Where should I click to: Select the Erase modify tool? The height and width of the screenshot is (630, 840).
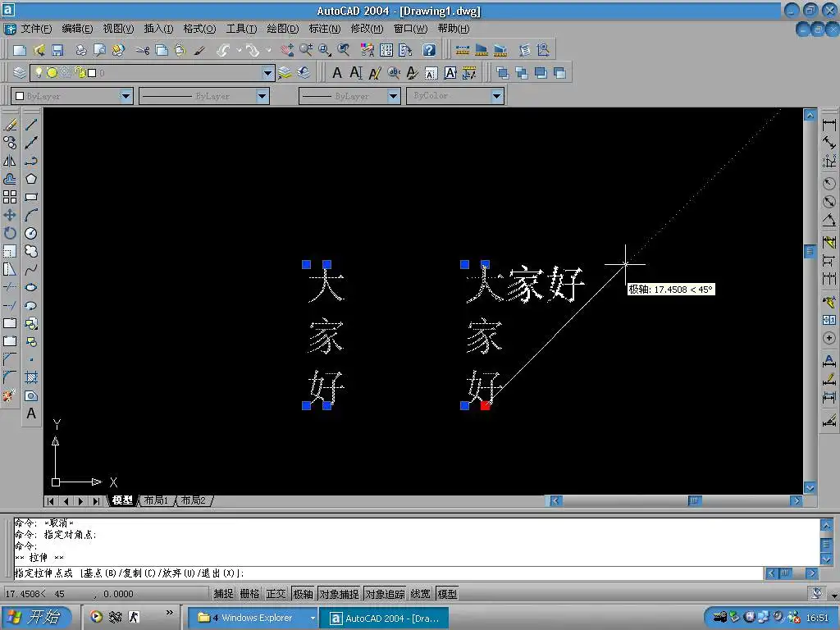(10, 125)
